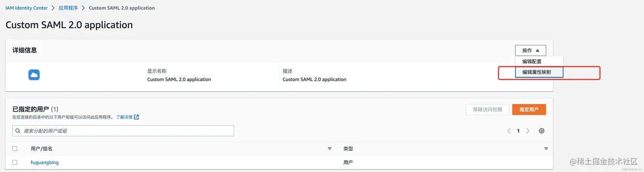The width and height of the screenshot is (644, 172).
Task: Open 应用程序 breadcrumb link
Action: pyautogui.click(x=68, y=8)
